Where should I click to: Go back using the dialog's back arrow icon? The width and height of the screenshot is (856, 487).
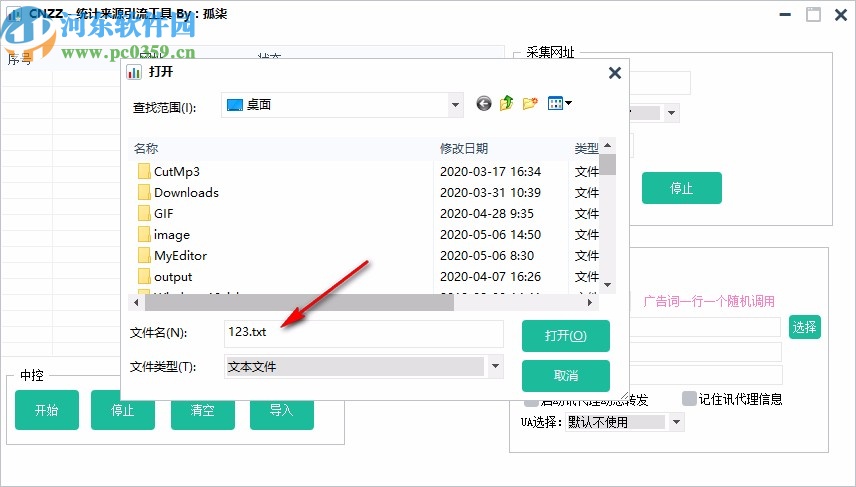tap(484, 103)
